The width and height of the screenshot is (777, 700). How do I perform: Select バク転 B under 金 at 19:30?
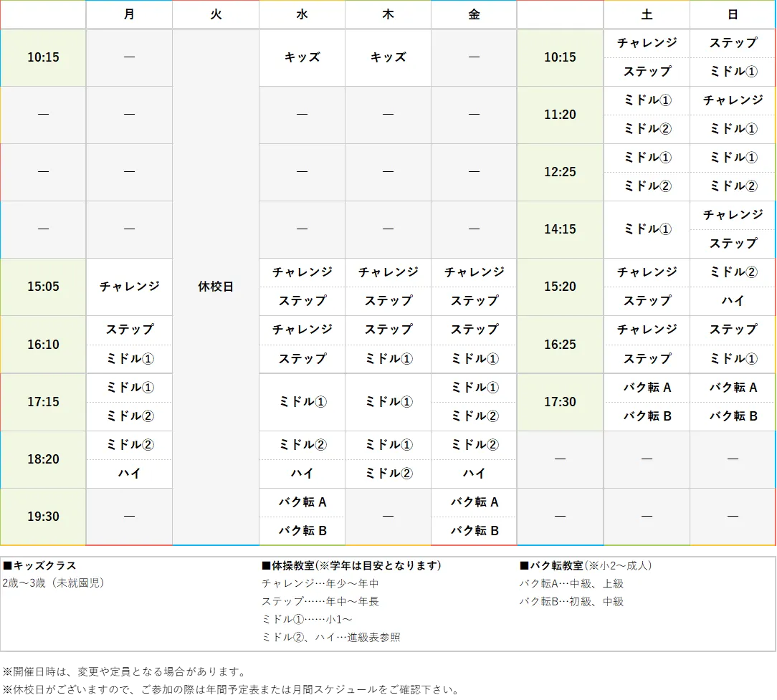(x=473, y=530)
